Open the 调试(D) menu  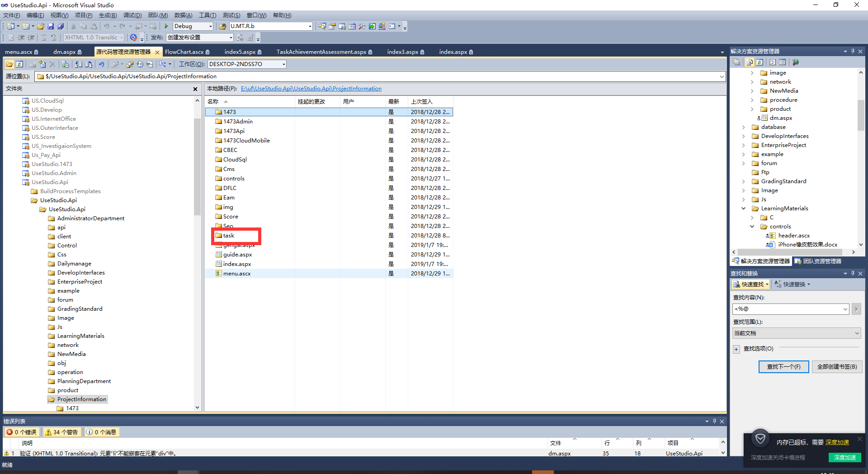[x=132, y=15]
